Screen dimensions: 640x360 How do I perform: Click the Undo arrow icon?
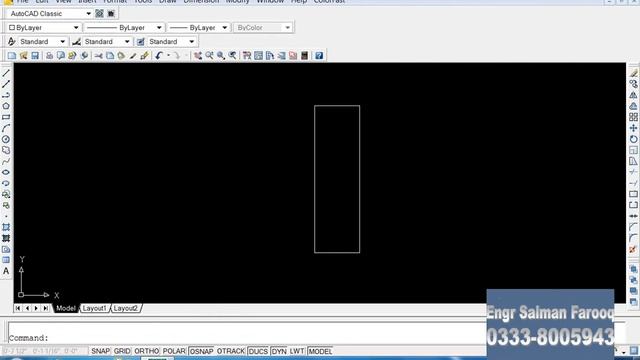click(159, 56)
